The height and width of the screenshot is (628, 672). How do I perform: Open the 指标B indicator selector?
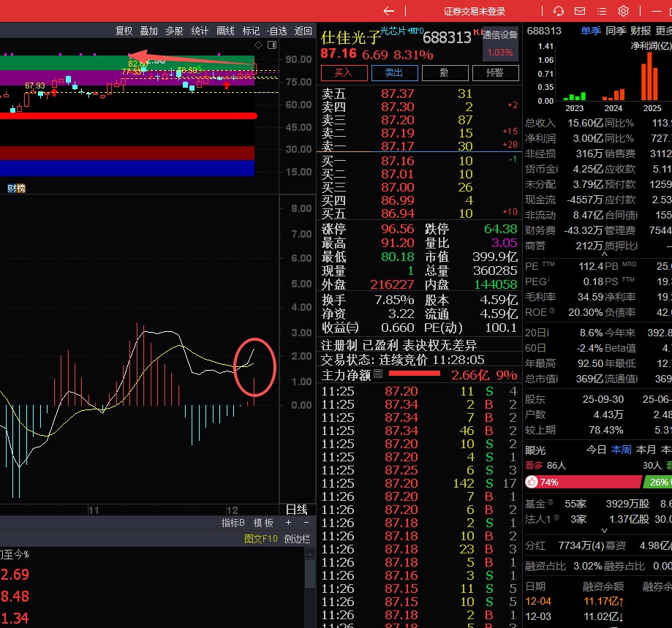(233, 523)
